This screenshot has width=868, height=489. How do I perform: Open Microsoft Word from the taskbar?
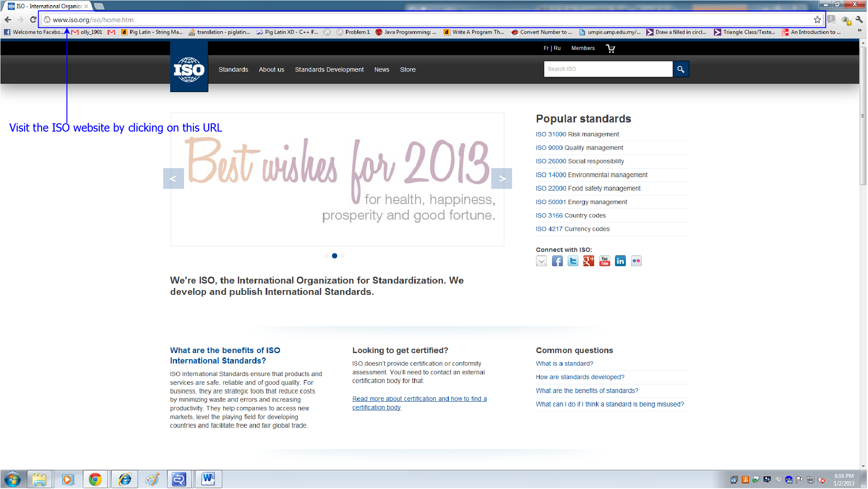pyautogui.click(x=208, y=479)
